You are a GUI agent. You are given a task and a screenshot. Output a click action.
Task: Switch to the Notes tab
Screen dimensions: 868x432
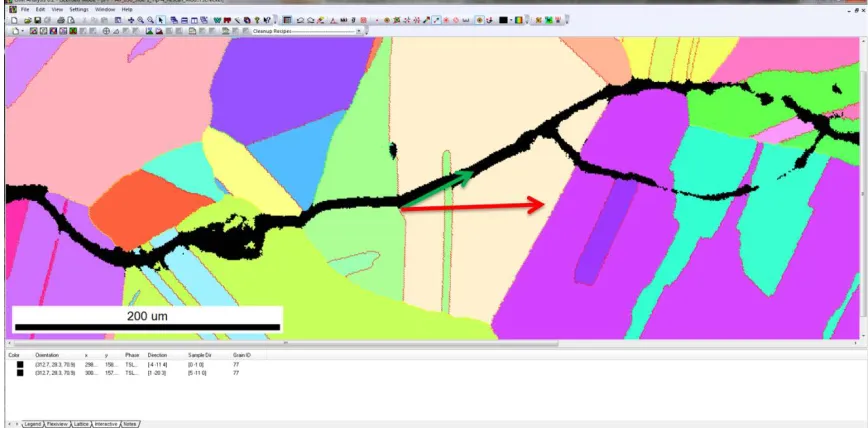130,424
